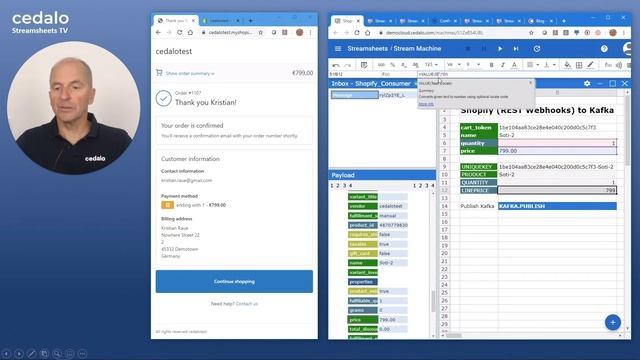Viewport: 640px width, 360px height.
Task: Click the paste format icon after redo
Action: 364,65
